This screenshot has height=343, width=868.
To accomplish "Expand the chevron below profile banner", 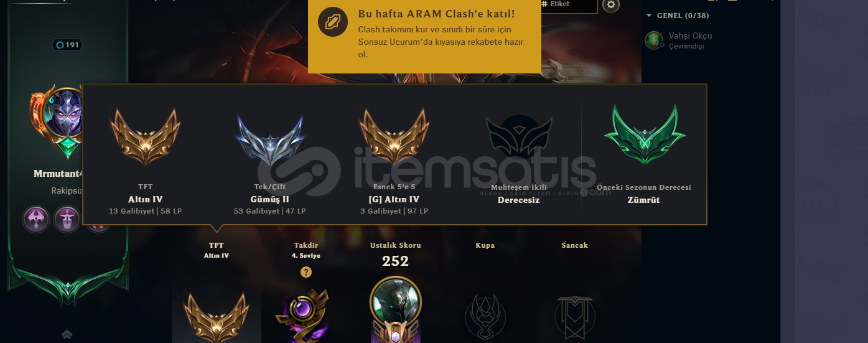I will pos(67,335).
